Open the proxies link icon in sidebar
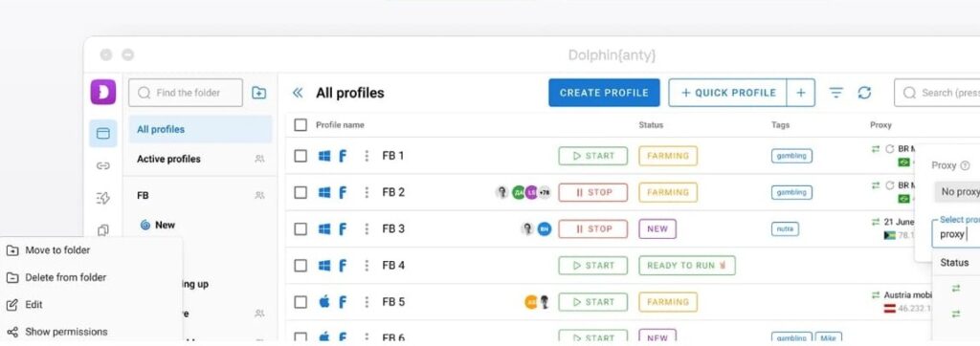 point(103,165)
